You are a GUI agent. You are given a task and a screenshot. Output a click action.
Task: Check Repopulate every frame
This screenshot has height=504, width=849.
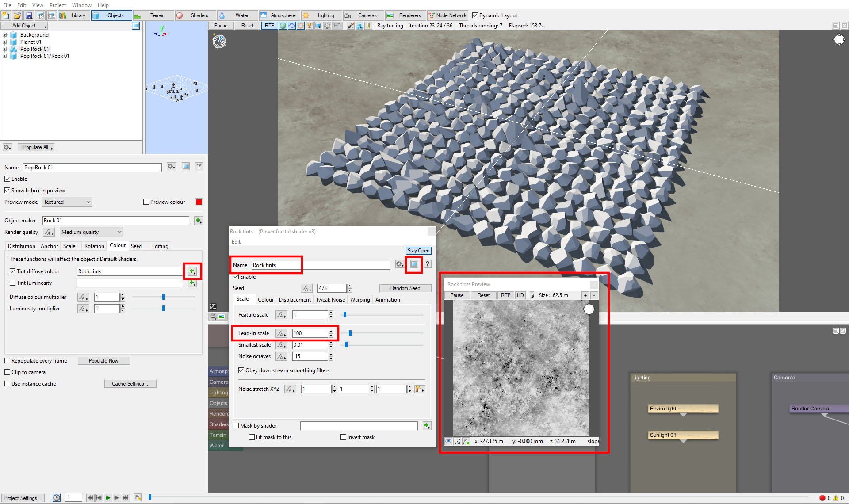point(8,361)
